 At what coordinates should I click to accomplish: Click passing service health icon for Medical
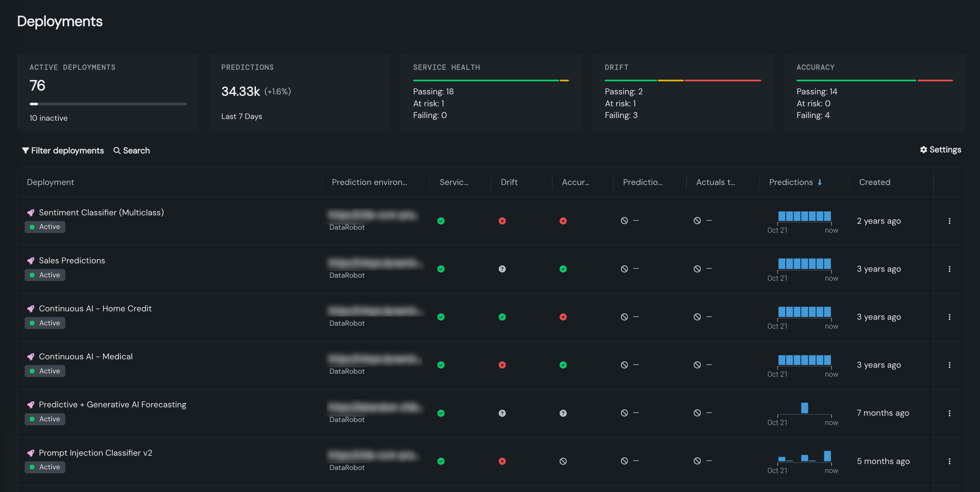pos(441,365)
